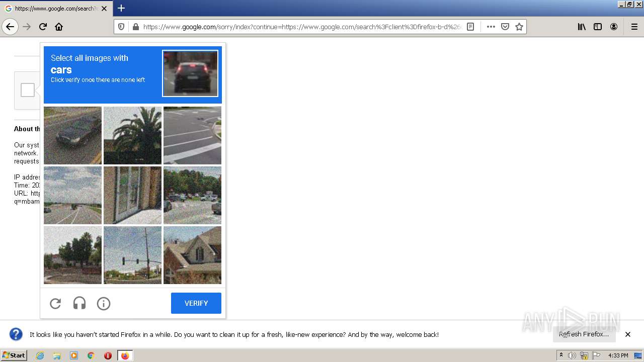This screenshot has width=644, height=362.
Task: Open tracking protection shield icon
Action: (121, 27)
